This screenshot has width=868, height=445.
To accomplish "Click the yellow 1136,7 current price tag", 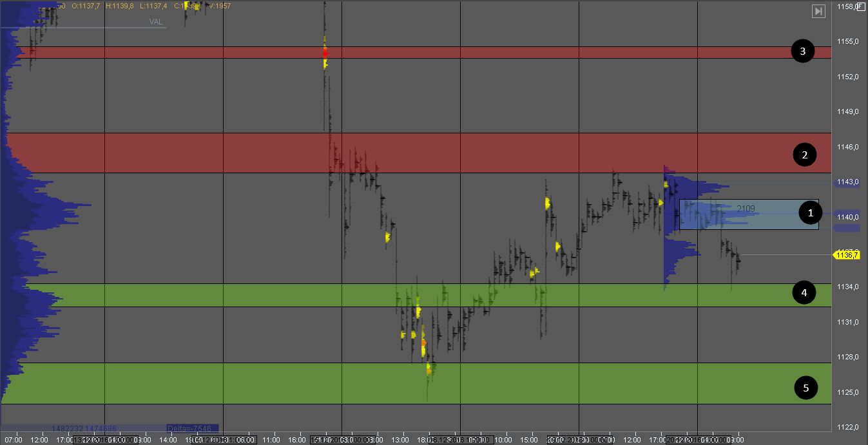I will (x=847, y=256).
